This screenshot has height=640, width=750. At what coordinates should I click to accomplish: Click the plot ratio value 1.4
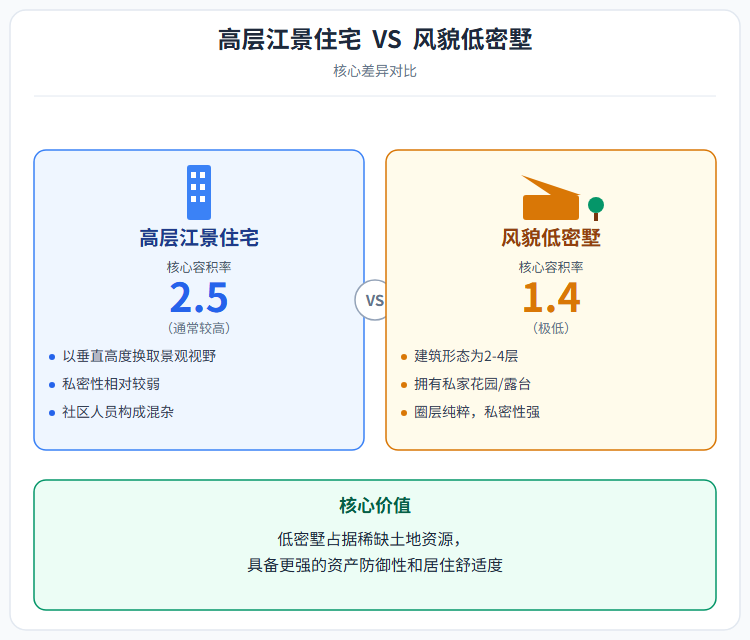(x=551, y=298)
